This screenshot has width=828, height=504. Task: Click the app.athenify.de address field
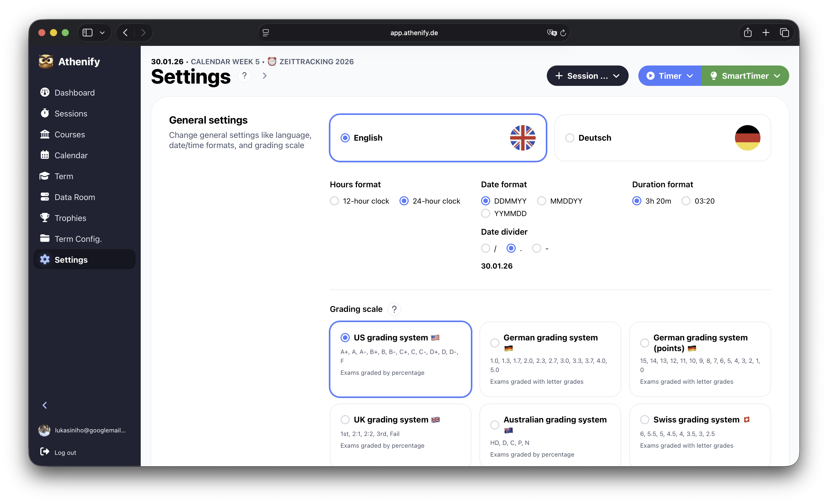coord(414,33)
